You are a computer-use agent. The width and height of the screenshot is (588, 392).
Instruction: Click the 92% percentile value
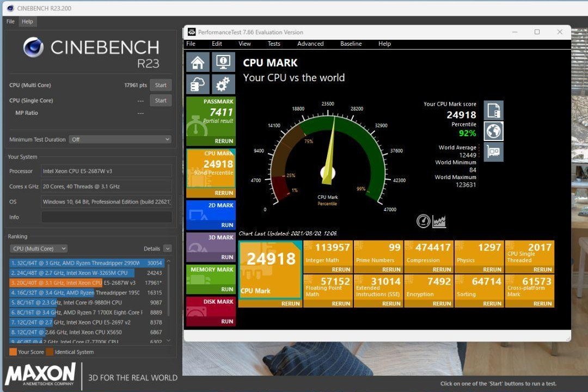pyautogui.click(x=467, y=133)
